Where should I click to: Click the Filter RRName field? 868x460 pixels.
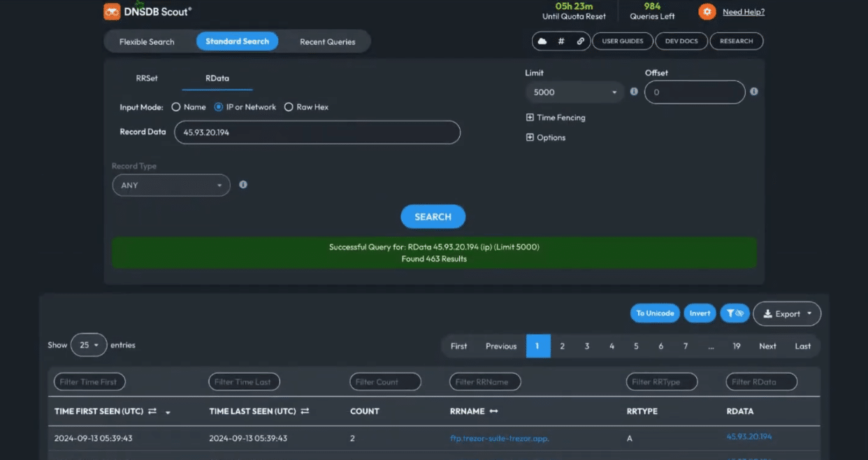tap(485, 382)
